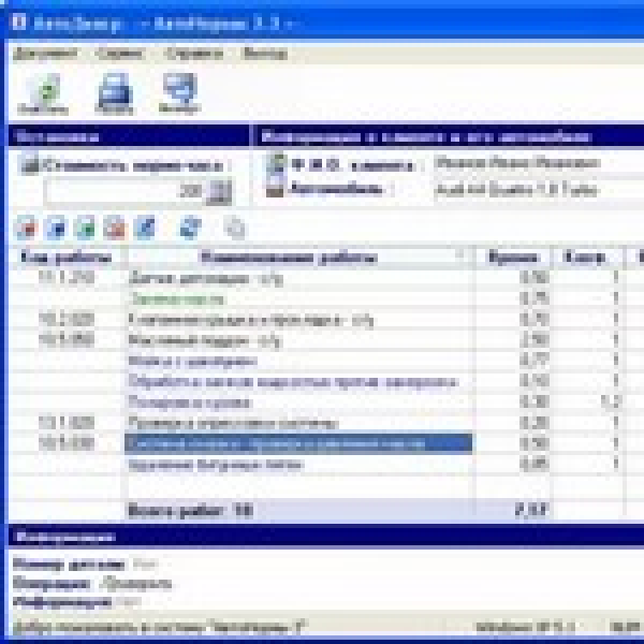Screen dimensions: 644x644
Task: Click the Print printer icon
Action: (x=112, y=93)
